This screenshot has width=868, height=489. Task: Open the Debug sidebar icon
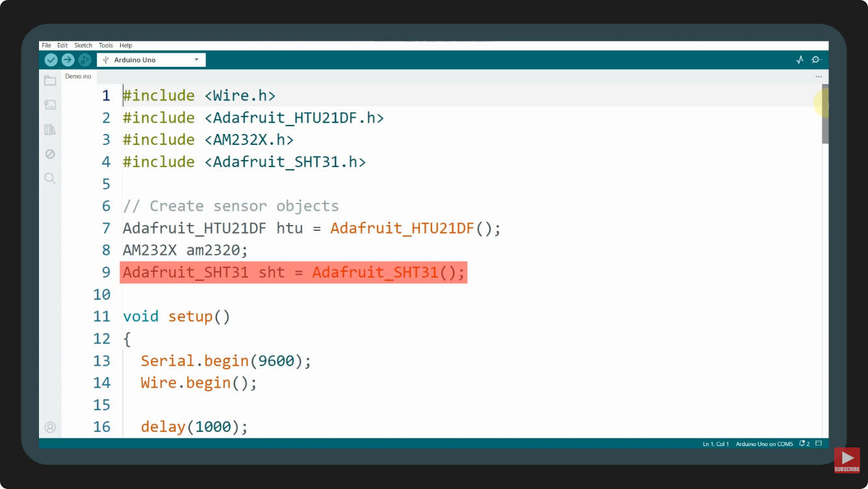pos(50,154)
